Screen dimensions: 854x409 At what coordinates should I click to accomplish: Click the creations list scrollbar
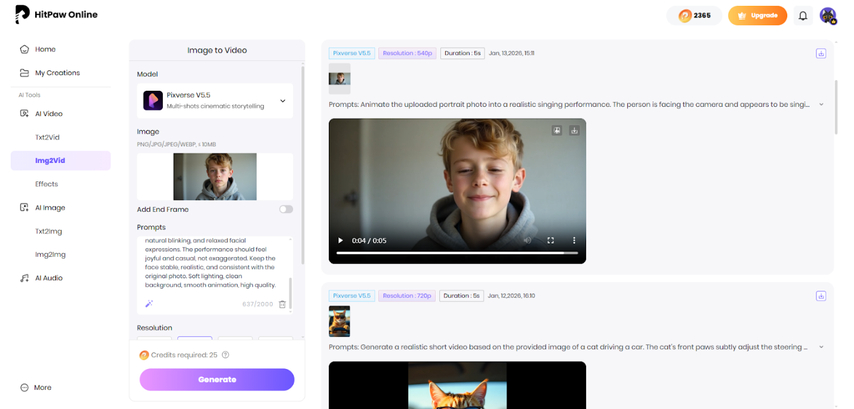pyautogui.click(x=836, y=107)
